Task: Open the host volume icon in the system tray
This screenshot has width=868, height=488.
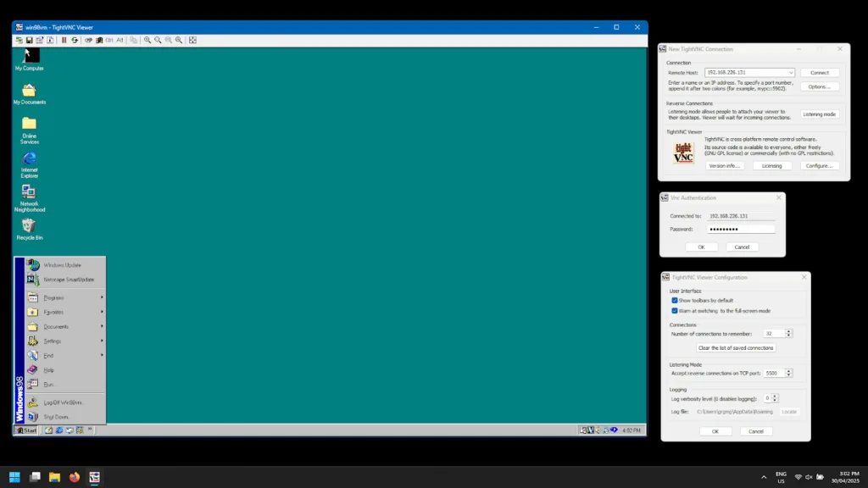Action: coord(809,477)
